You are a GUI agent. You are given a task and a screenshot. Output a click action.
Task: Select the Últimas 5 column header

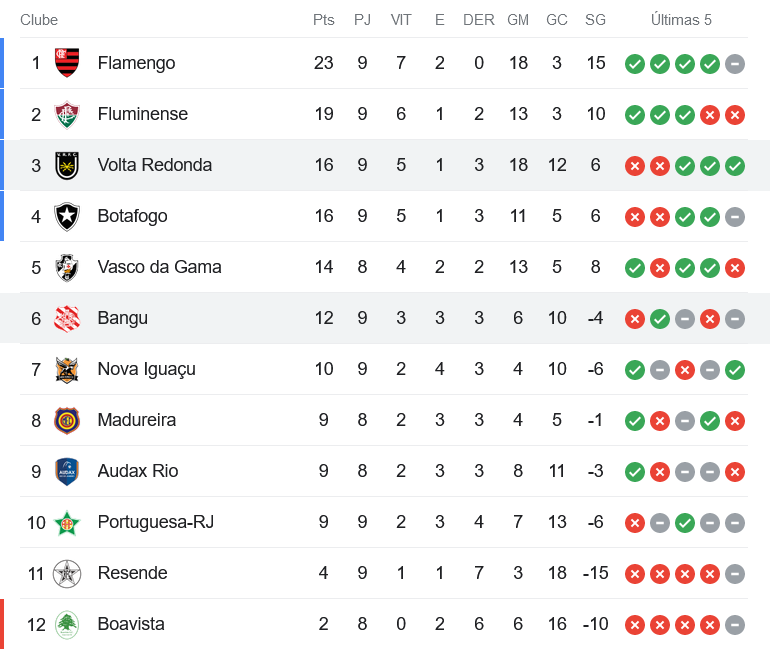681,20
